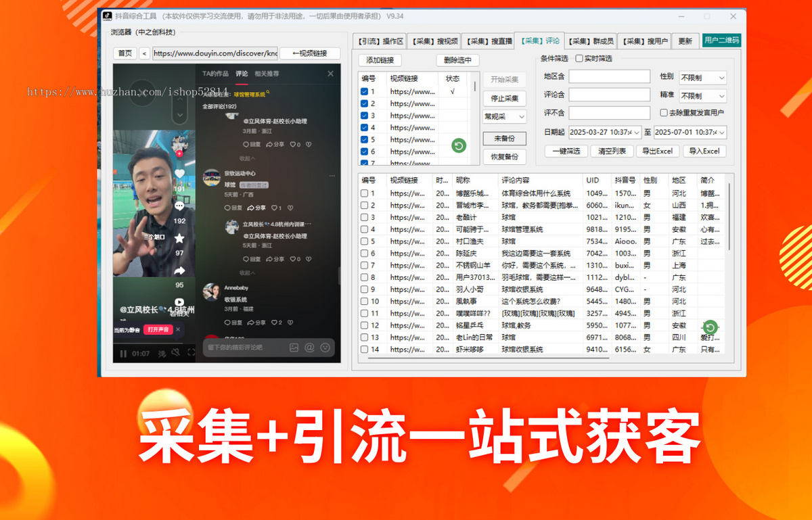The width and height of the screenshot is (812, 520).
Task: Check result row 14 checkbox (虾米哆哆)
Action: coord(365,350)
